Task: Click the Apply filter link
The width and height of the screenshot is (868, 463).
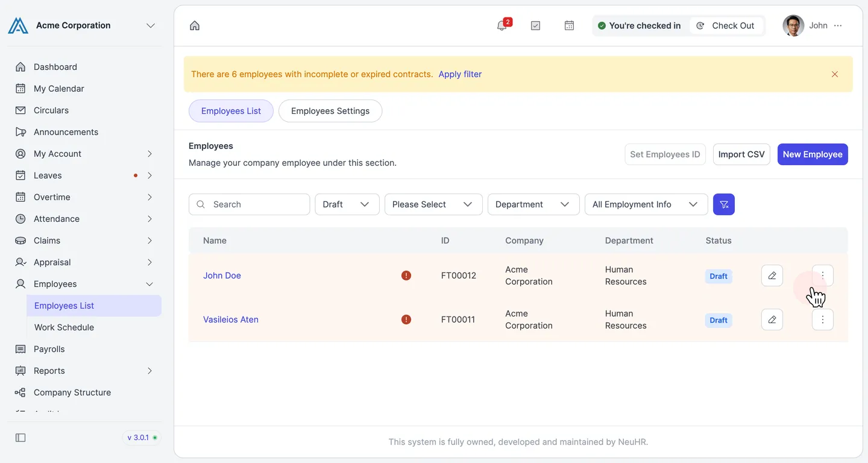Action: pyautogui.click(x=460, y=74)
